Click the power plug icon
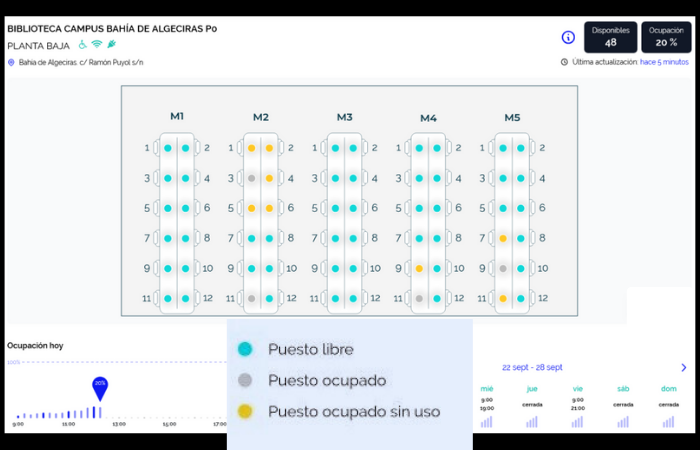 (x=111, y=44)
